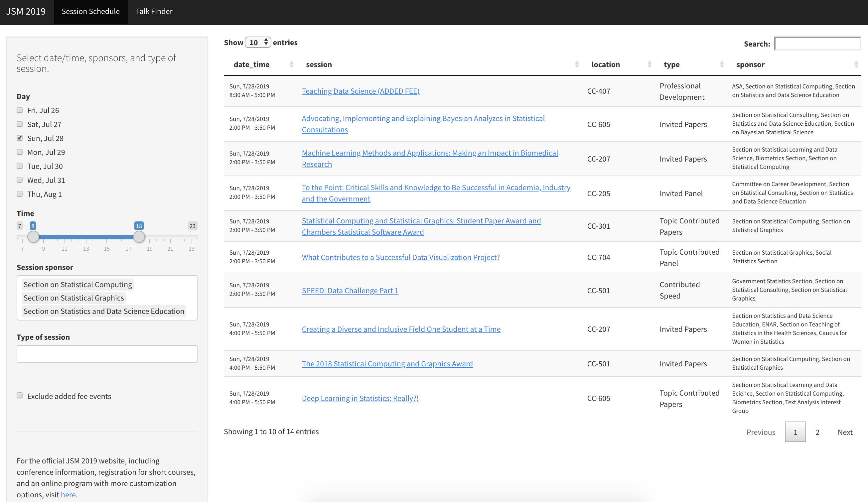Click type column sort icon

pyautogui.click(x=722, y=64)
